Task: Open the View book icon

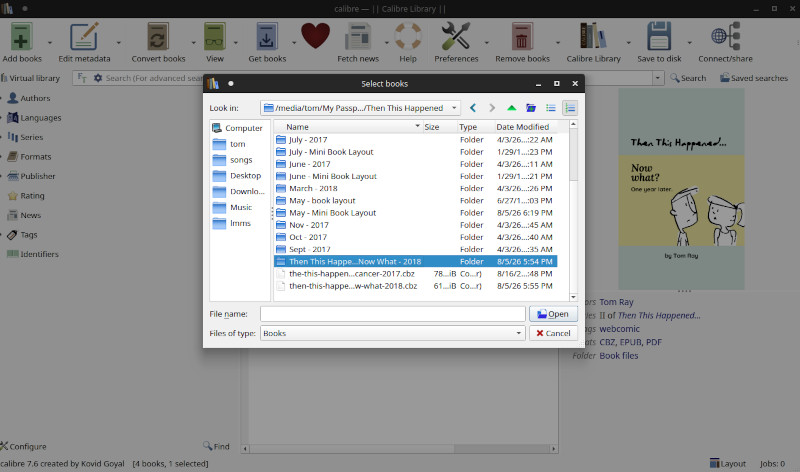Action: coord(215,37)
